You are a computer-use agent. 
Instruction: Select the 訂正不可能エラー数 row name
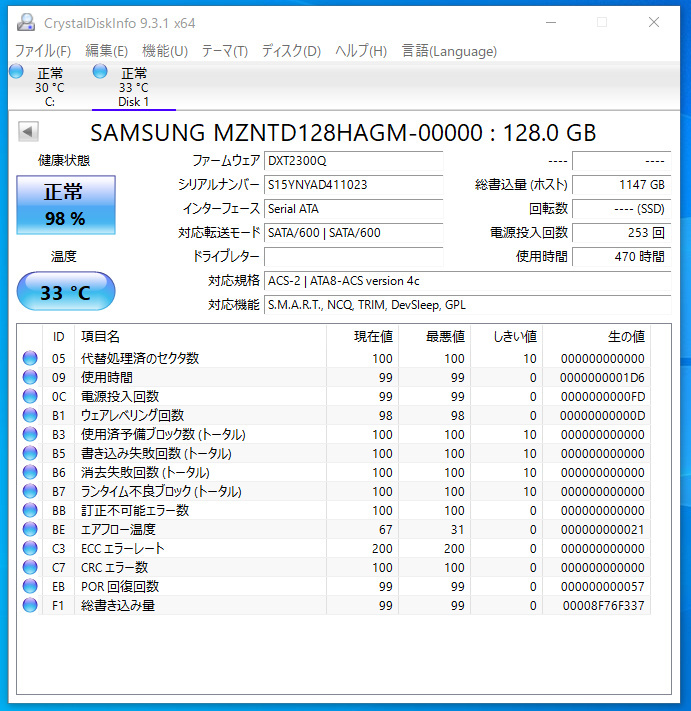click(135, 511)
